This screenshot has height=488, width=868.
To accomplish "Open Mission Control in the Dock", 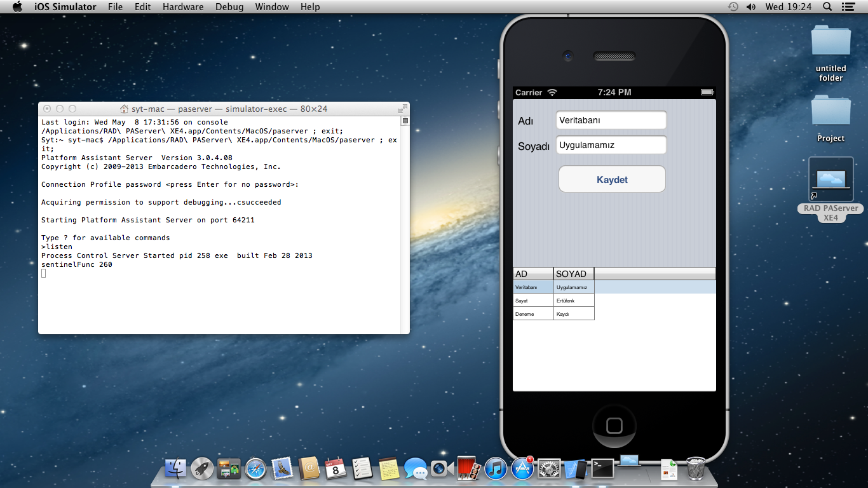I will coord(229,468).
